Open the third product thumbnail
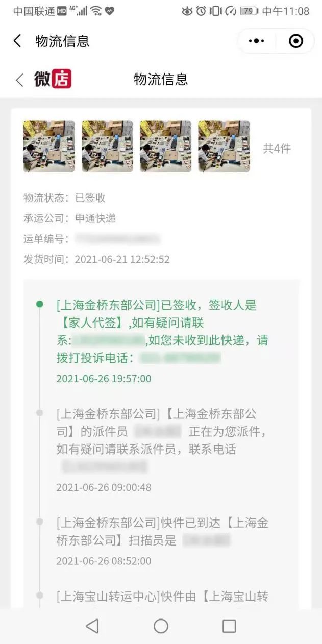 click(165, 146)
